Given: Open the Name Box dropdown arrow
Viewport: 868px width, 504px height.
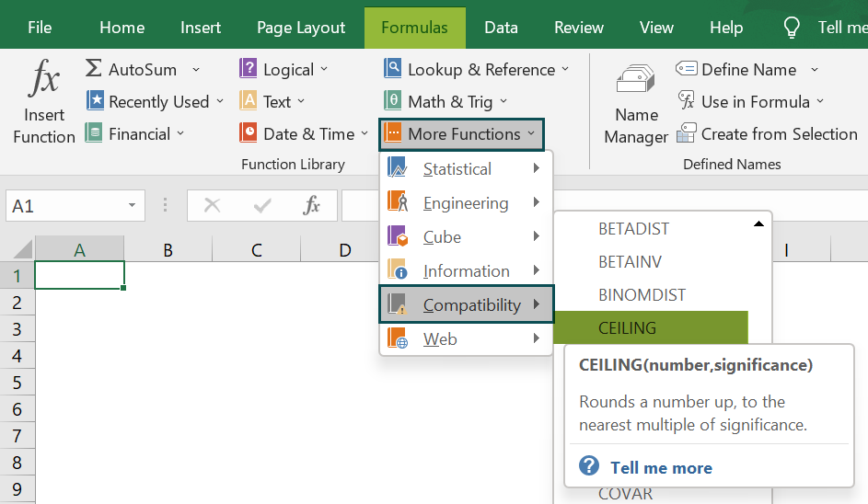Looking at the screenshot, I should 132,206.
